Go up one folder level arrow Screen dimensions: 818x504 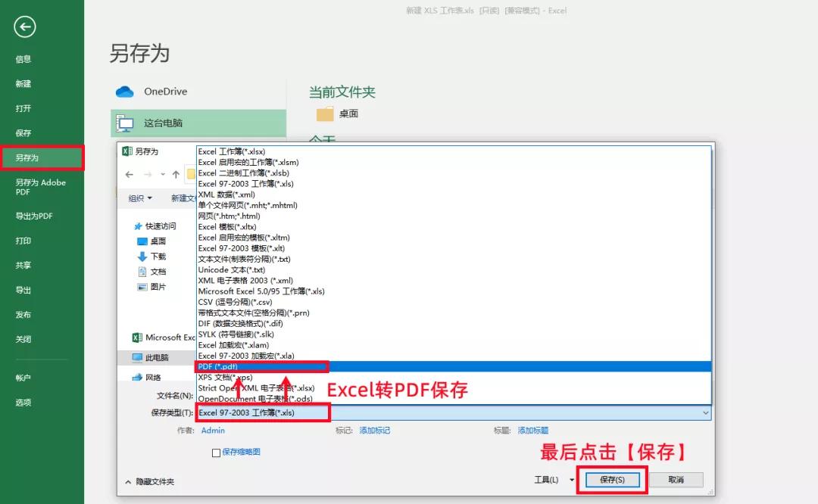click(176, 175)
